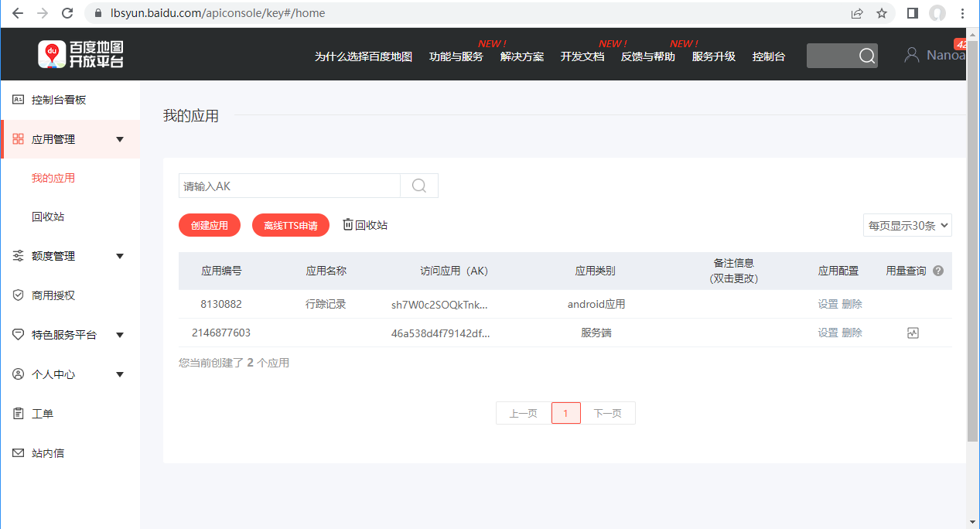Open 为什么选择百度地图 menu

click(364, 56)
